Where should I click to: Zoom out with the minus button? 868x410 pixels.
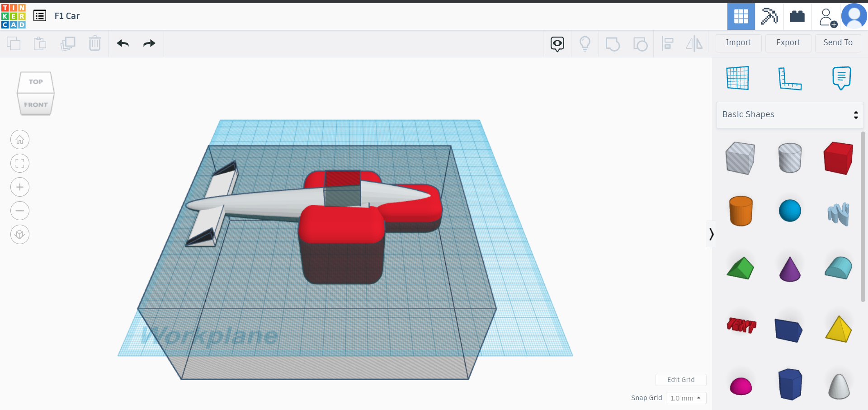20,211
